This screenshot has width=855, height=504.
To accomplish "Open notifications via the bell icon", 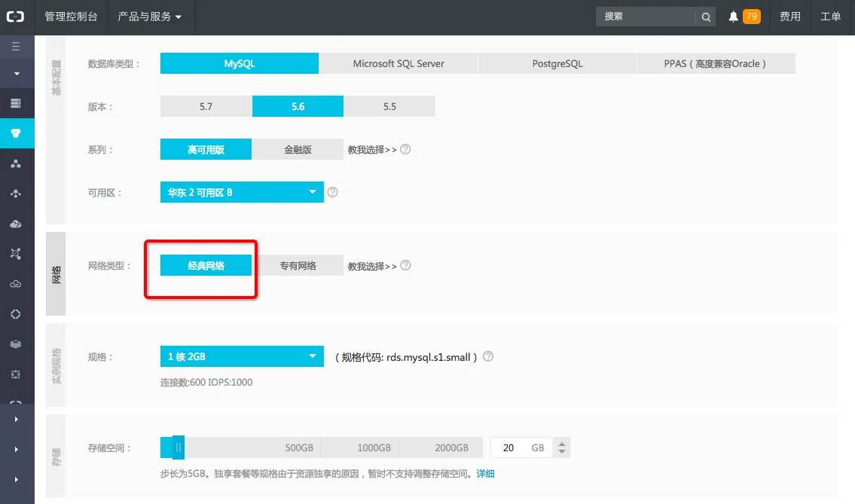I will point(734,17).
